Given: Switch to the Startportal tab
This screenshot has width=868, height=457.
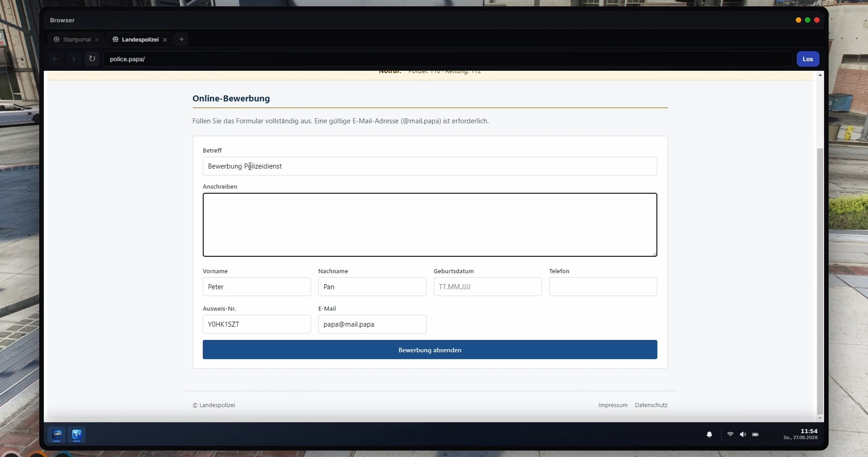Looking at the screenshot, I should pos(76,40).
